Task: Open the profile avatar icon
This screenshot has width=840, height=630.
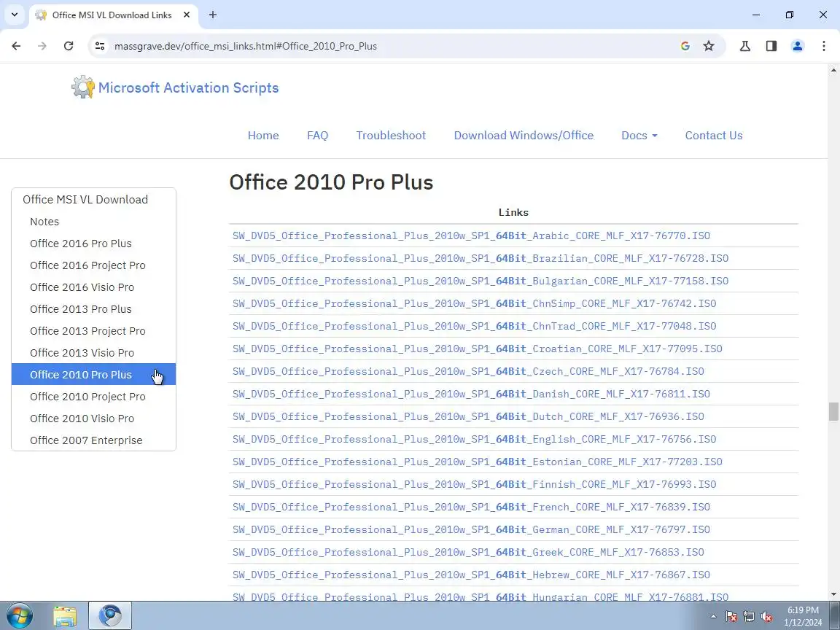Action: [797, 46]
